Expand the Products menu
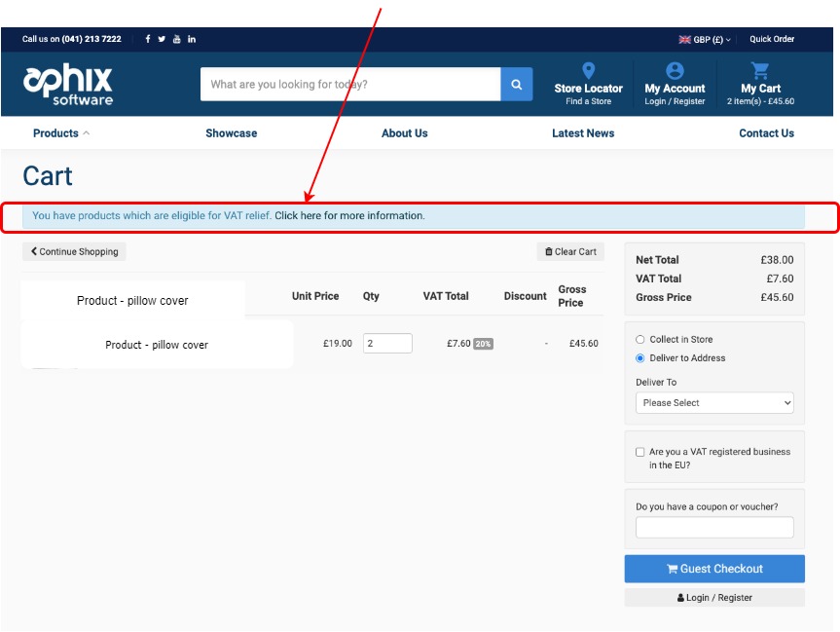The image size is (840, 632). 60,133
